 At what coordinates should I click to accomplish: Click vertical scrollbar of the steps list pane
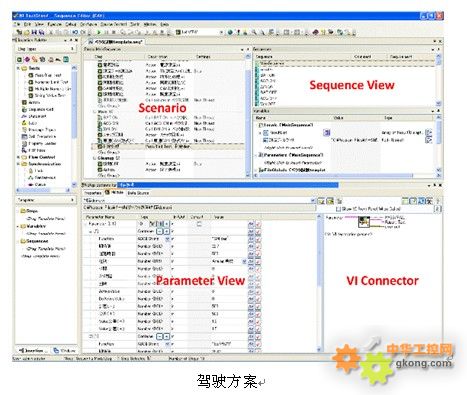click(248, 117)
